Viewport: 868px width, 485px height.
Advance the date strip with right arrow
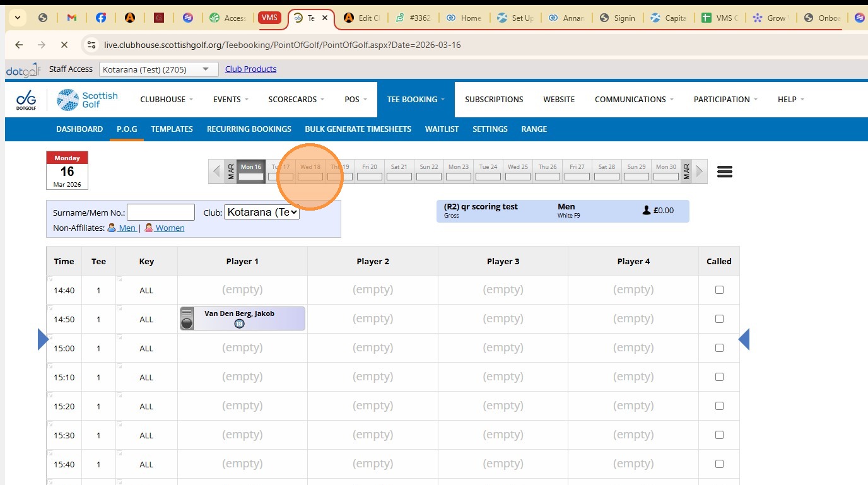click(x=699, y=172)
